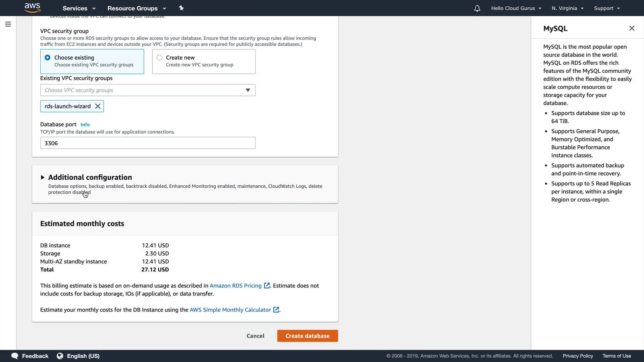Select the Create new security group option
Screen dimensions: 644x362
(159, 58)
